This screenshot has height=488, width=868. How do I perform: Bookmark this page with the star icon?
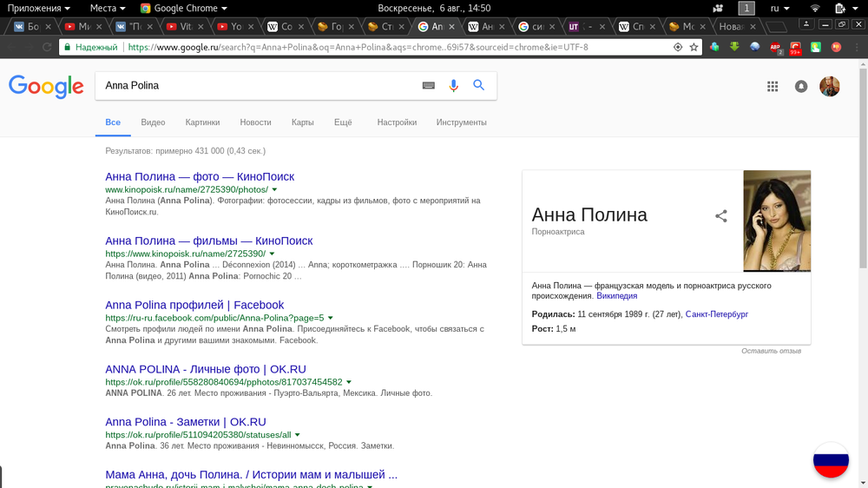(x=694, y=47)
